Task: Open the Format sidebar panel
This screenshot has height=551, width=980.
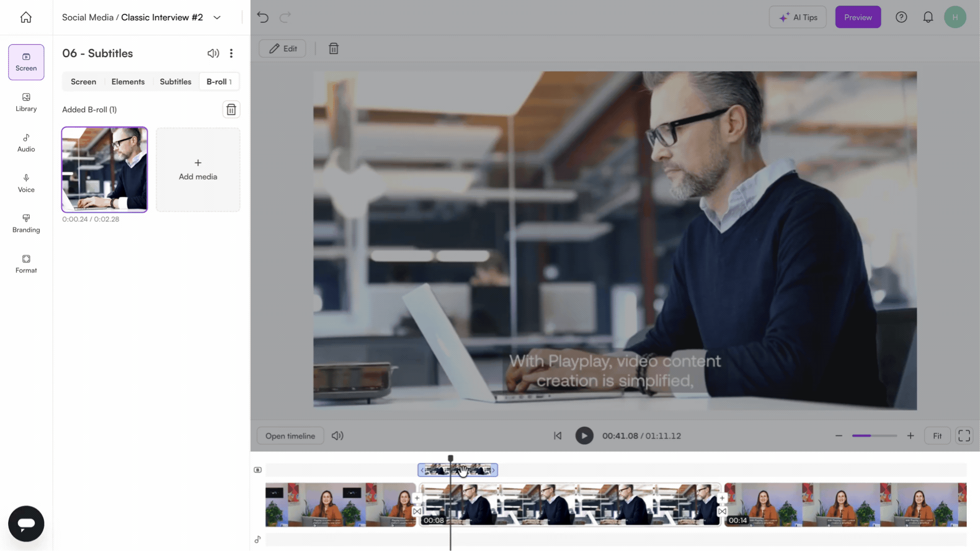Action: (x=26, y=264)
